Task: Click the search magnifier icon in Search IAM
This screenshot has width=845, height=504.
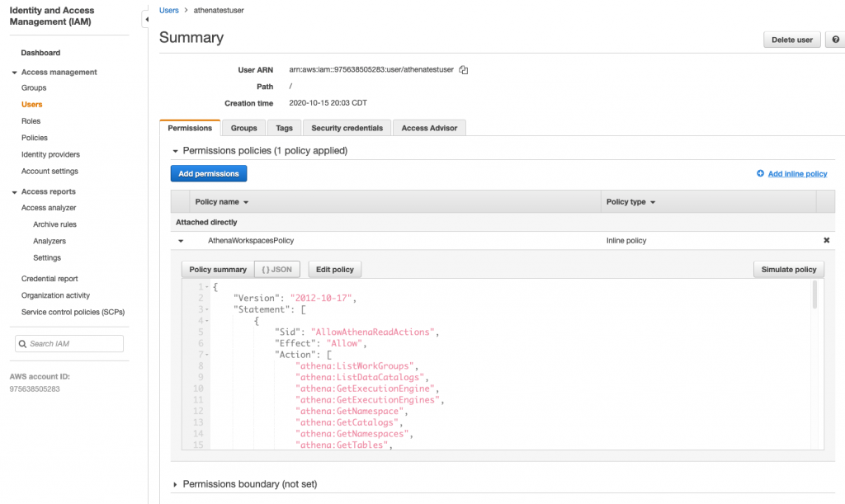Action: [x=22, y=343]
